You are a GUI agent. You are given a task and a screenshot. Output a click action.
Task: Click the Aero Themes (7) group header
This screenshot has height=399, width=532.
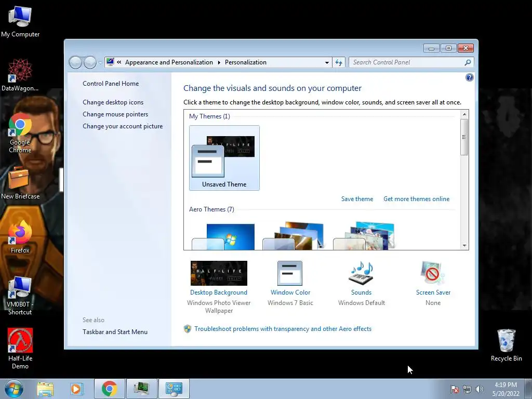(x=211, y=209)
